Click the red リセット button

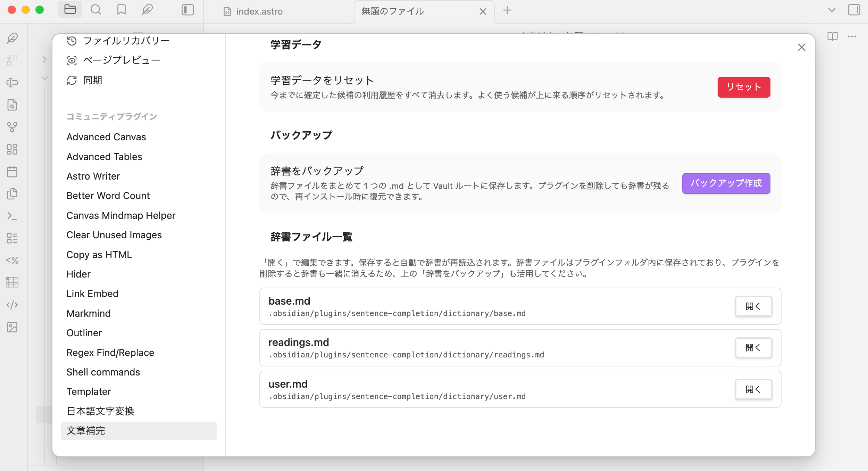tap(744, 87)
